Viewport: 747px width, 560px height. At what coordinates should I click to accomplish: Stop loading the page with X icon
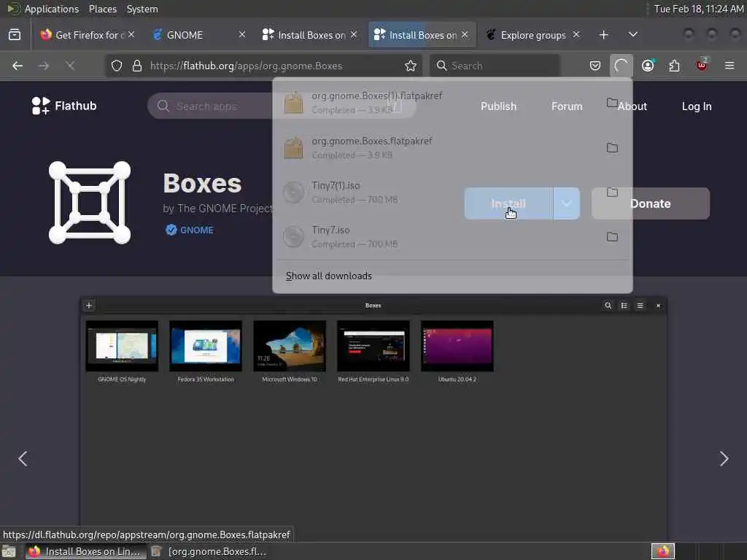coord(70,66)
